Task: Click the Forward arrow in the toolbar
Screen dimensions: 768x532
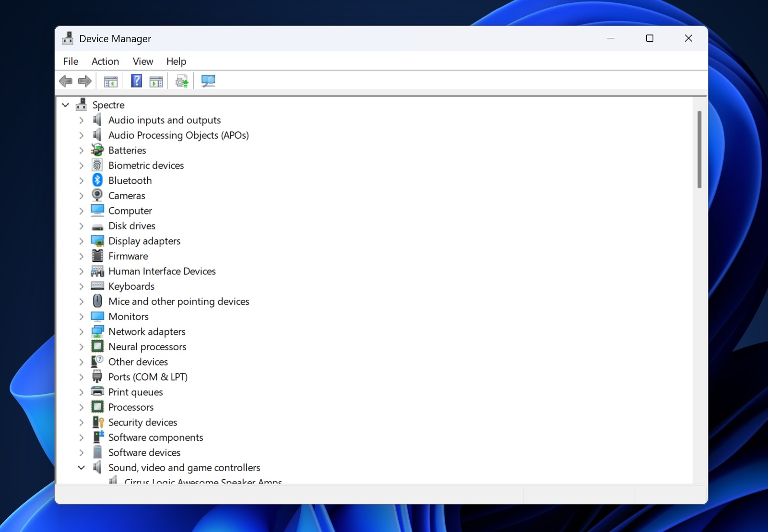Action: (x=85, y=81)
